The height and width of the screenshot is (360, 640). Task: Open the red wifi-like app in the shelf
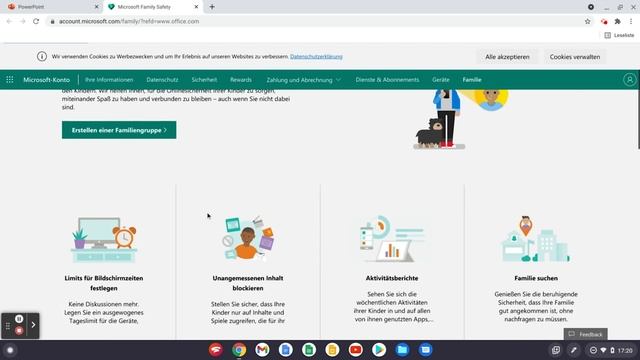216,350
